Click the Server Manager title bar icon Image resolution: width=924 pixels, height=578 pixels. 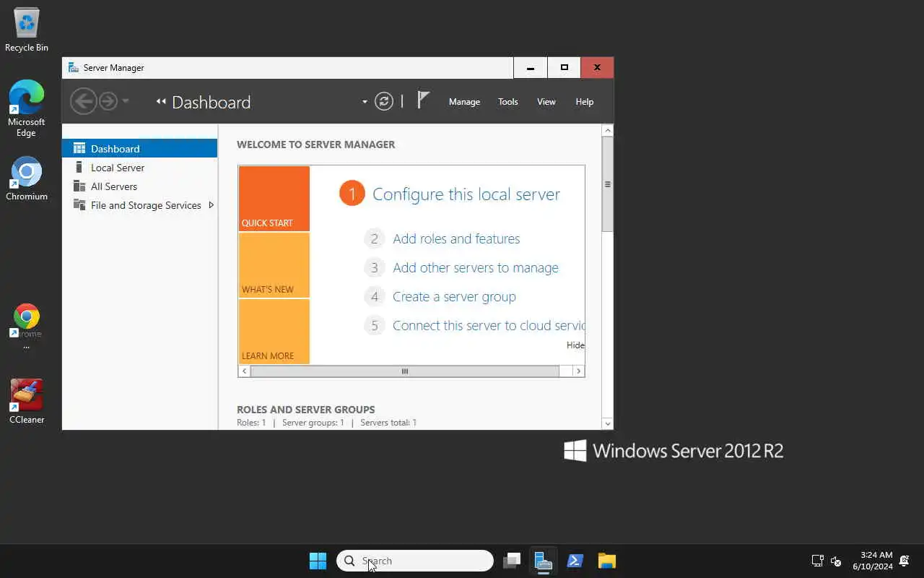(73, 67)
